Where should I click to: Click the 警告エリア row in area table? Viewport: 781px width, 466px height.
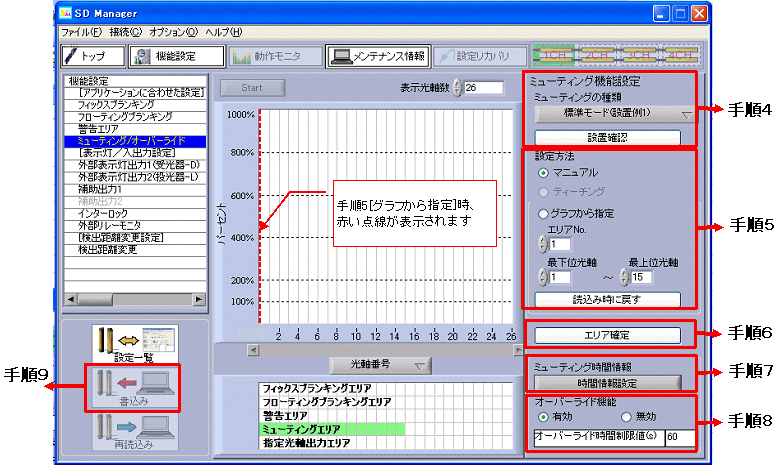386,416
